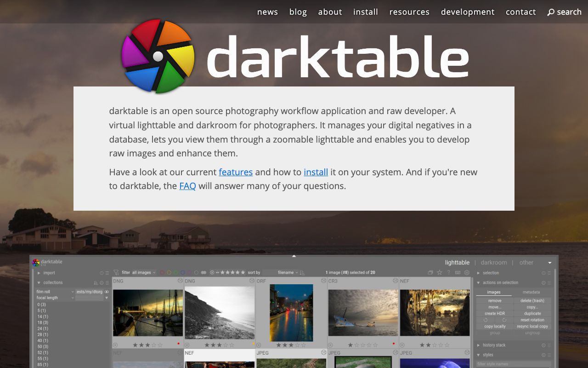Toggle the red color label filter
Screen dimensions: 588x368
pos(162,273)
